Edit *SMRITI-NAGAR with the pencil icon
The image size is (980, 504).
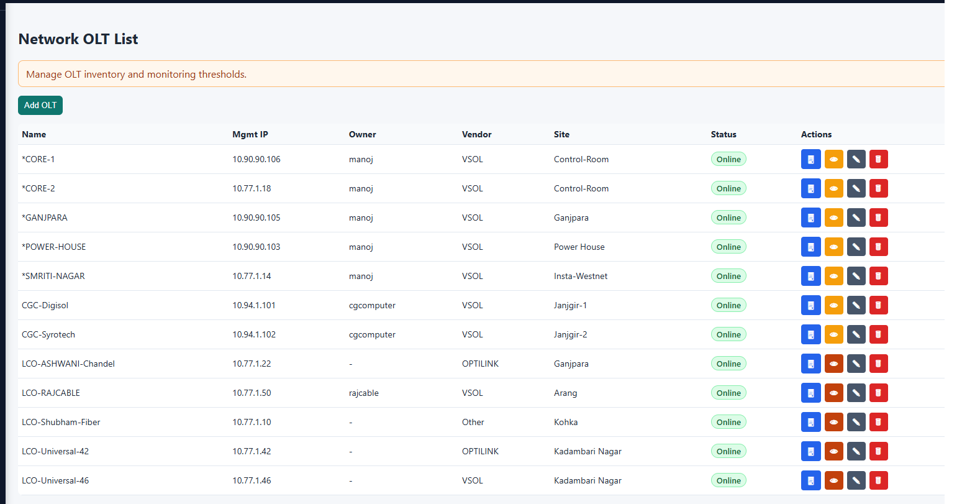pyautogui.click(x=856, y=276)
